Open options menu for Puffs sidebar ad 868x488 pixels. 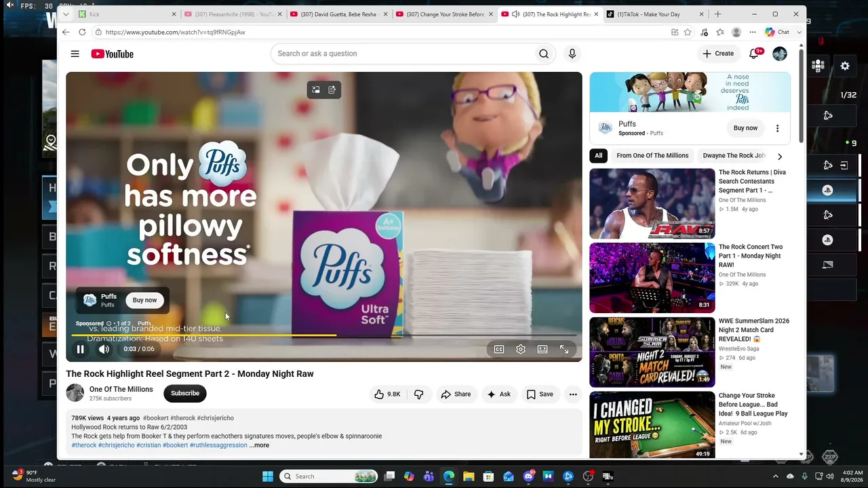coord(777,128)
